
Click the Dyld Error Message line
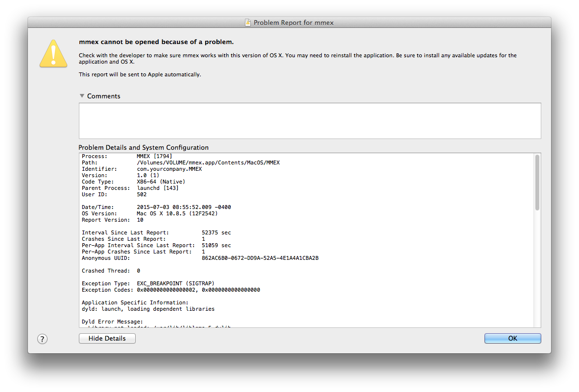click(112, 322)
